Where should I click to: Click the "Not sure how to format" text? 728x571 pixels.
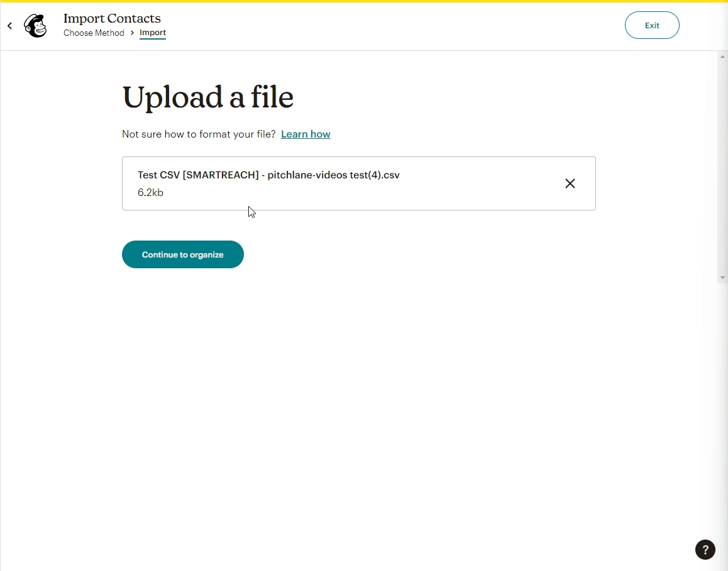point(199,134)
